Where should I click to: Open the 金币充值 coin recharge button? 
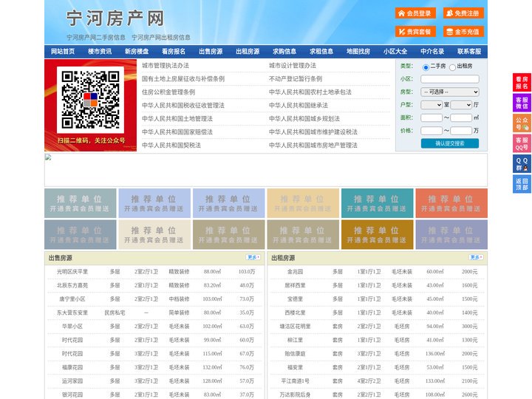click(463, 32)
